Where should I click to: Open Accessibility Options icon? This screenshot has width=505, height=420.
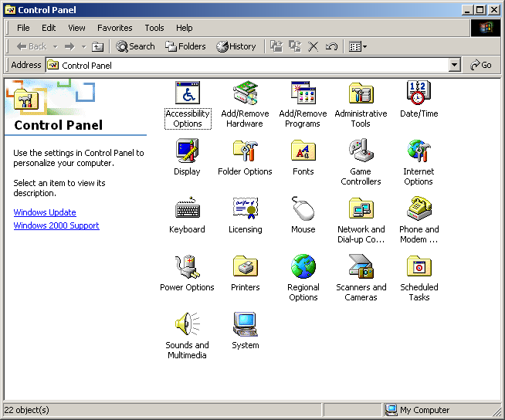click(x=188, y=93)
